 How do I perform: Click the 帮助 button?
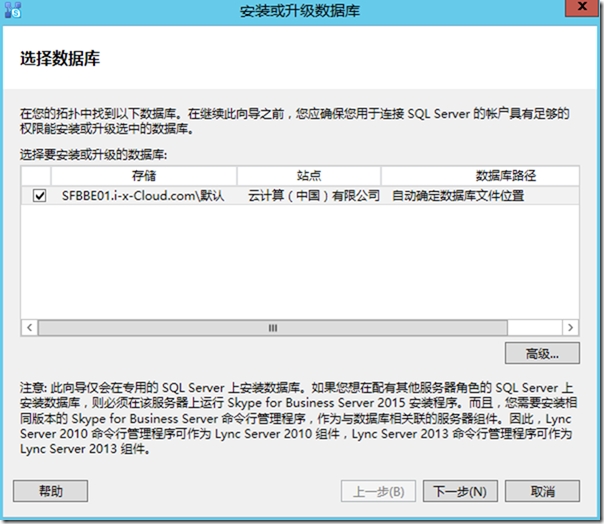tap(50, 491)
